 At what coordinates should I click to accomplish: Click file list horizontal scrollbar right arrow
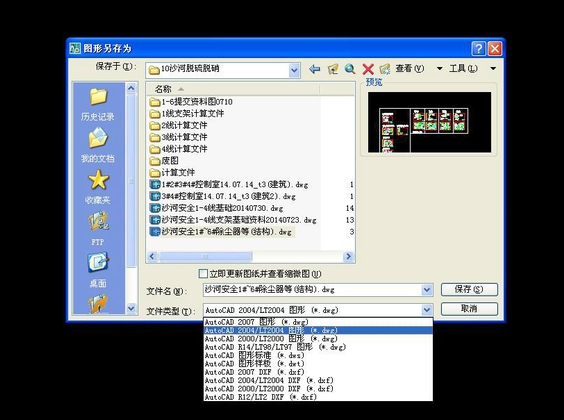coord(348,256)
